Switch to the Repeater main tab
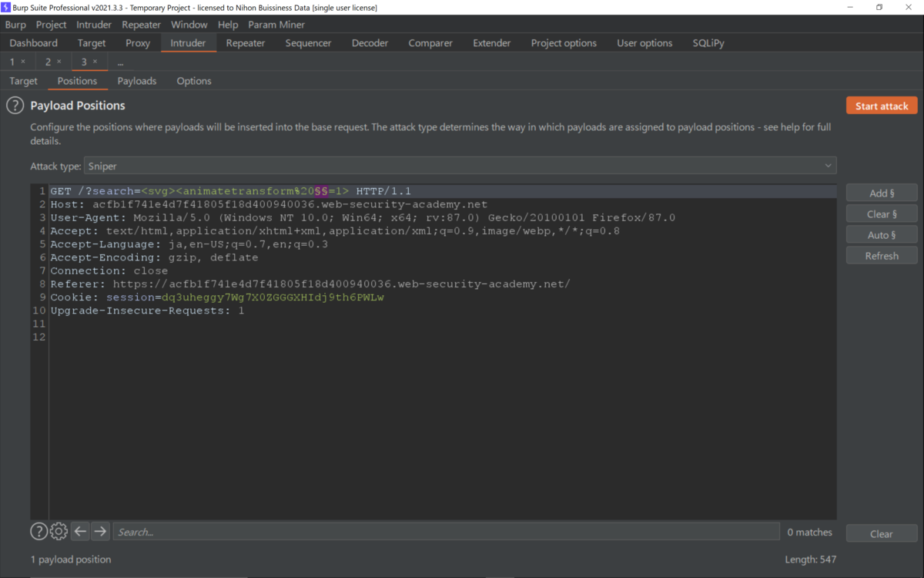The width and height of the screenshot is (924, 578). click(246, 43)
